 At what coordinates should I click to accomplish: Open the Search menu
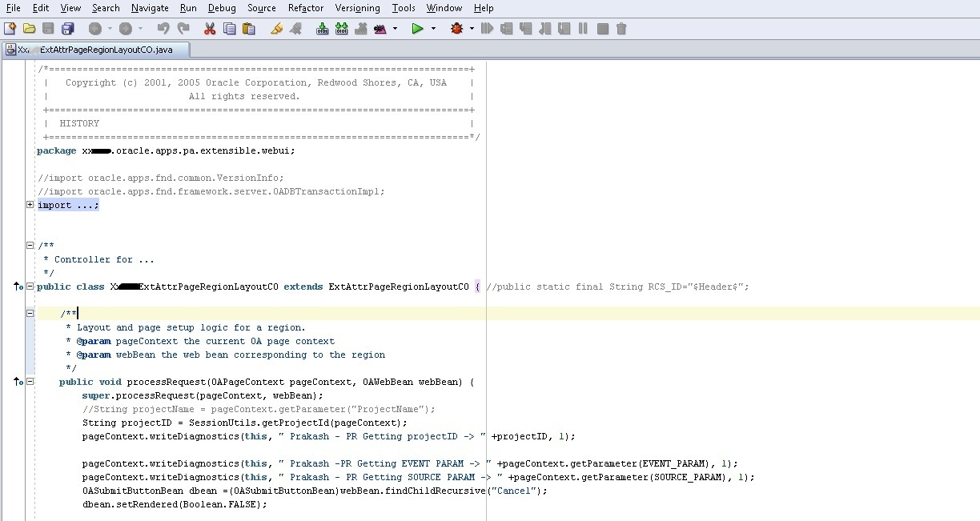[x=106, y=8]
